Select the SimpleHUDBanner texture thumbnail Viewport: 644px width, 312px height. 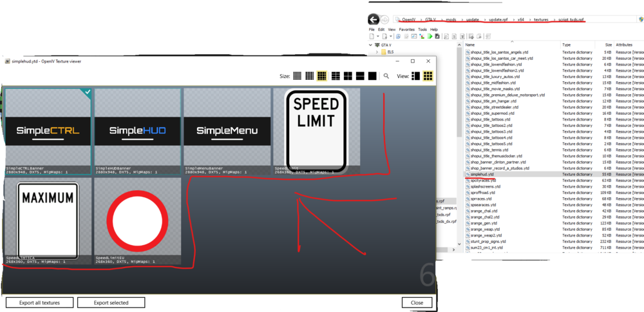pyautogui.click(x=138, y=131)
